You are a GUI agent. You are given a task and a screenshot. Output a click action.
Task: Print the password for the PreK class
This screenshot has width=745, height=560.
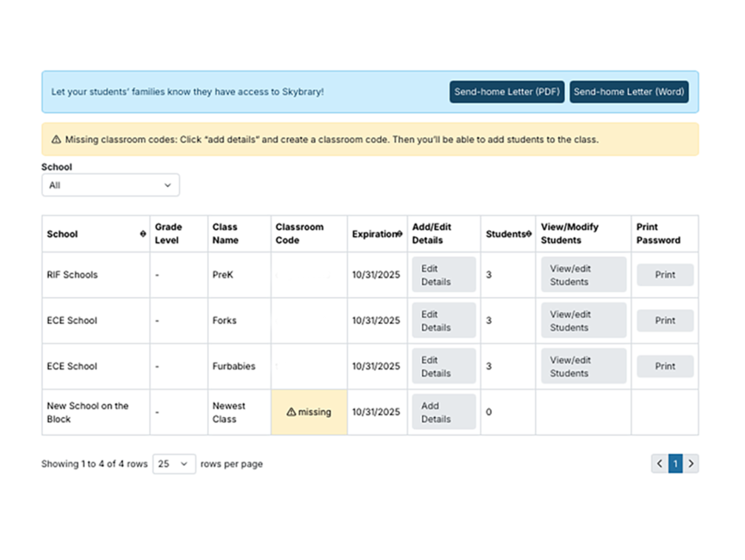pyautogui.click(x=665, y=274)
